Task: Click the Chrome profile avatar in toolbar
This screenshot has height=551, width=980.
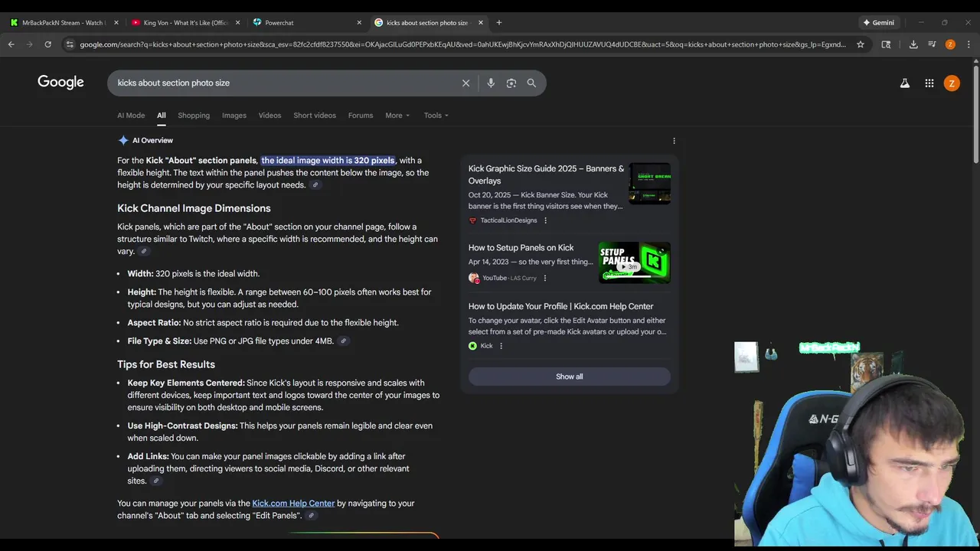Action: click(950, 44)
